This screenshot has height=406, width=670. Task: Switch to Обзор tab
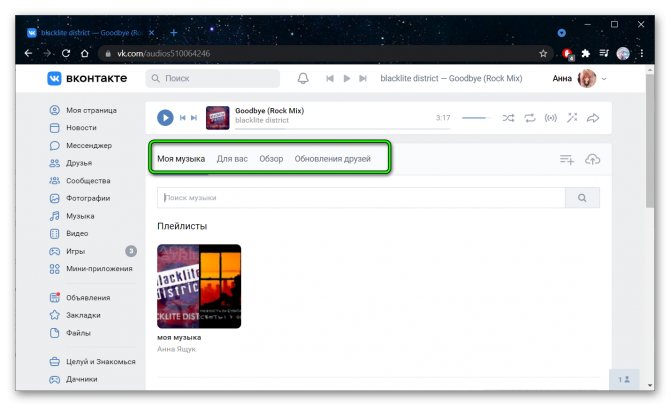pos(271,159)
